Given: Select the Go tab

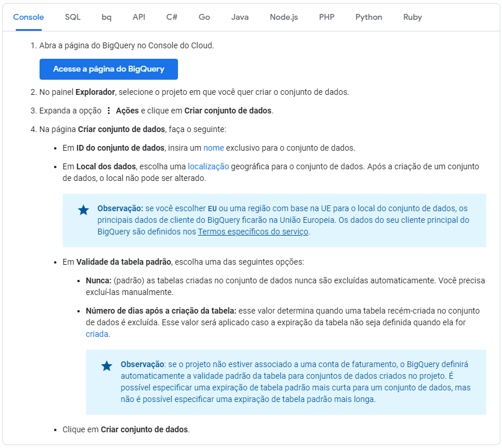Looking at the screenshot, I should click(204, 17).
